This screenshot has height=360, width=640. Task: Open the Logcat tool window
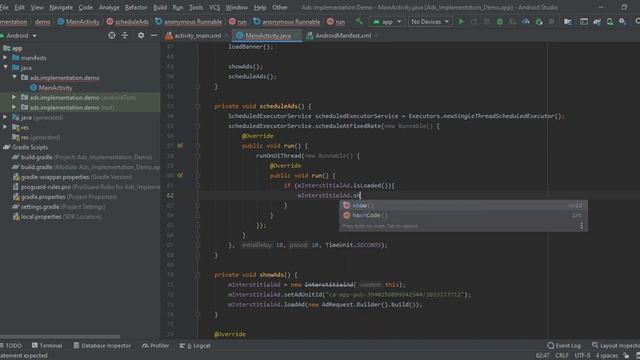coord(195,346)
